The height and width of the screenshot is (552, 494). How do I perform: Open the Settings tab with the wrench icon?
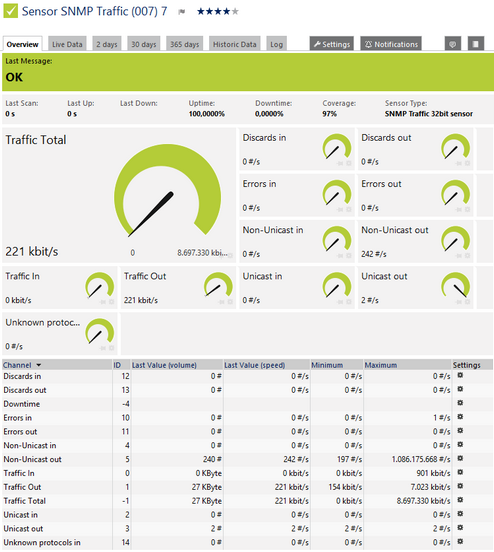[332, 44]
